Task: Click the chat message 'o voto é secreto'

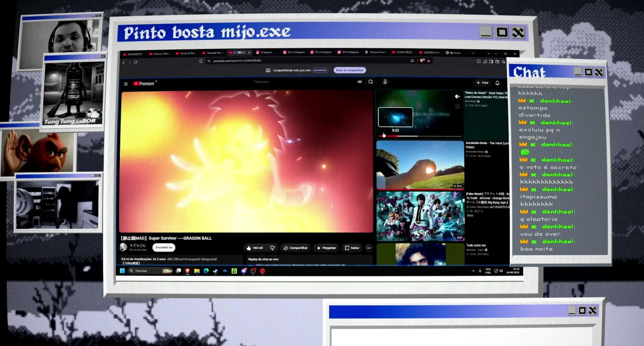Action: point(548,167)
